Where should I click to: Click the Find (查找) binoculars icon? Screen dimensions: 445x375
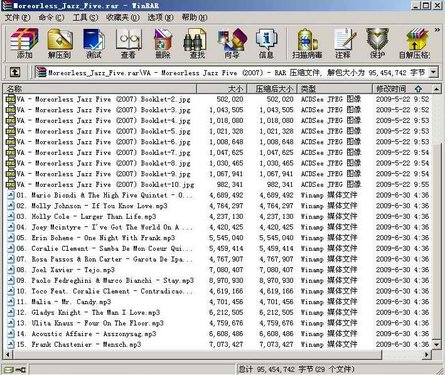197,43
